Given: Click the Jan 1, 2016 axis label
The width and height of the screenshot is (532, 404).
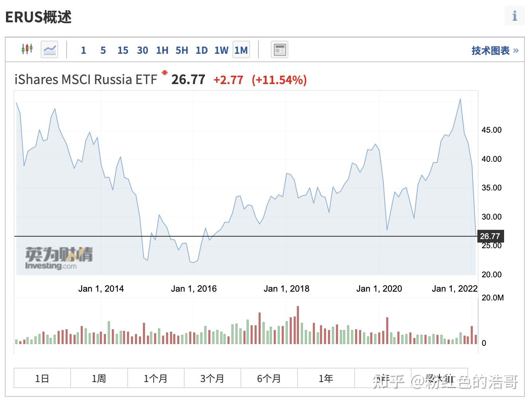Looking at the screenshot, I should click(194, 288).
